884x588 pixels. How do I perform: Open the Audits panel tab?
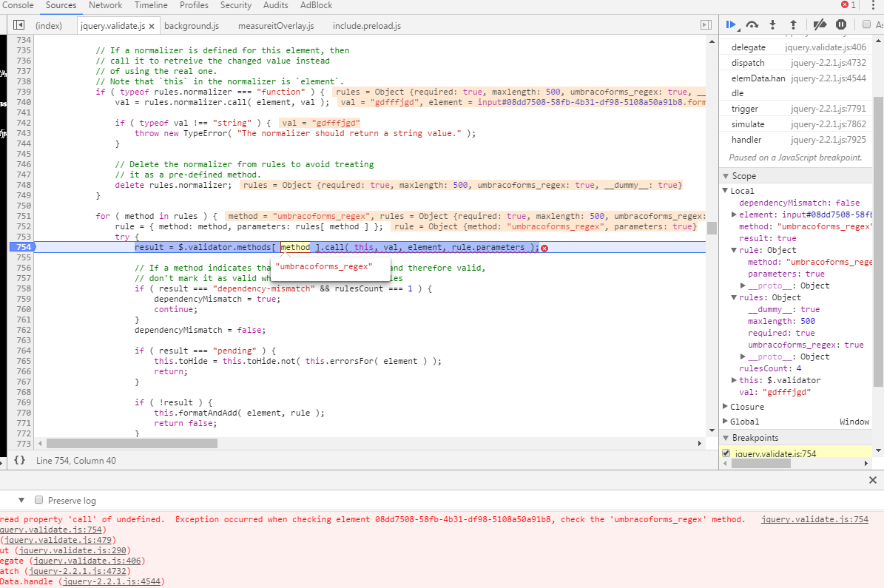(276, 5)
